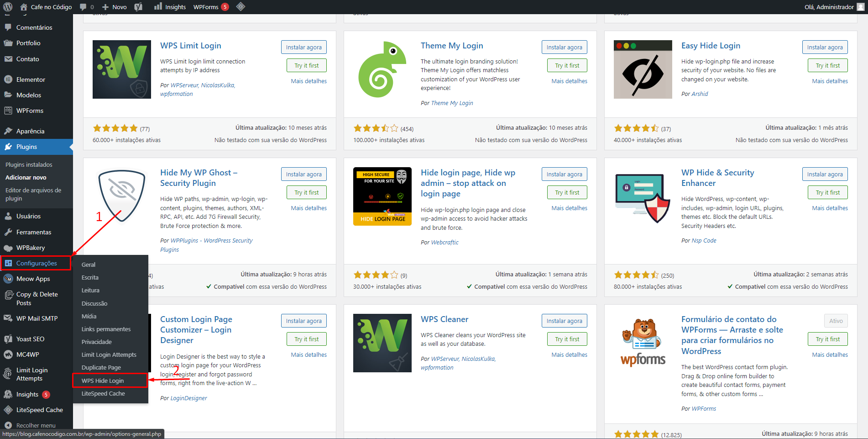Select Limit Login Attempts in submenu
The image size is (868, 439).
(109, 354)
